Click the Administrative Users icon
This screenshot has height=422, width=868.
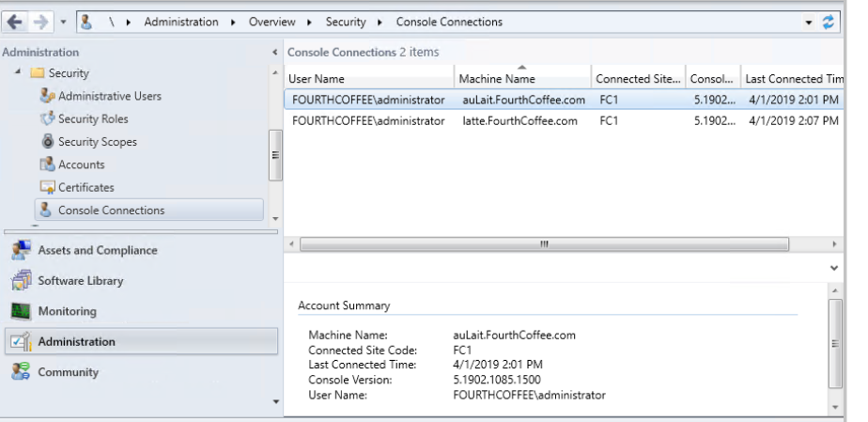point(48,96)
